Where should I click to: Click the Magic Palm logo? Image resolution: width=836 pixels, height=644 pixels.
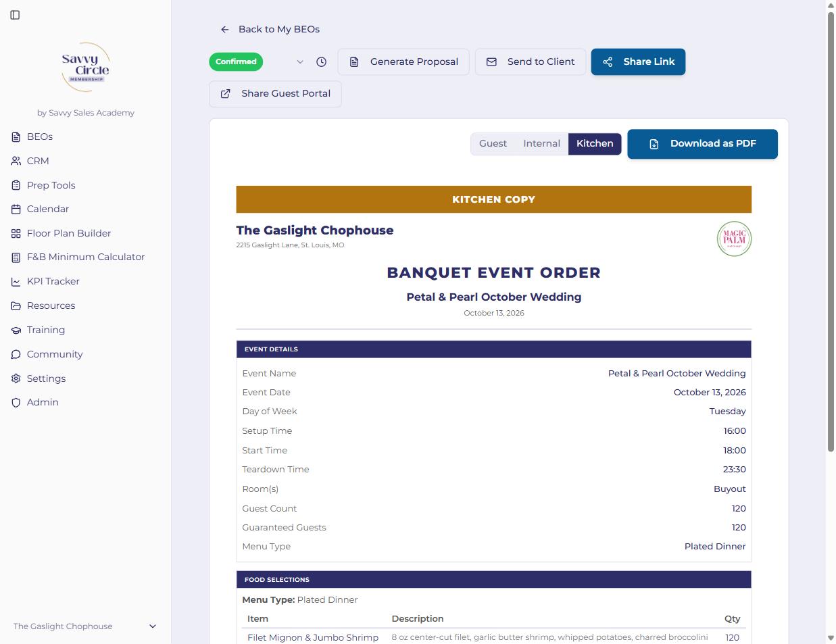tap(734, 239)
